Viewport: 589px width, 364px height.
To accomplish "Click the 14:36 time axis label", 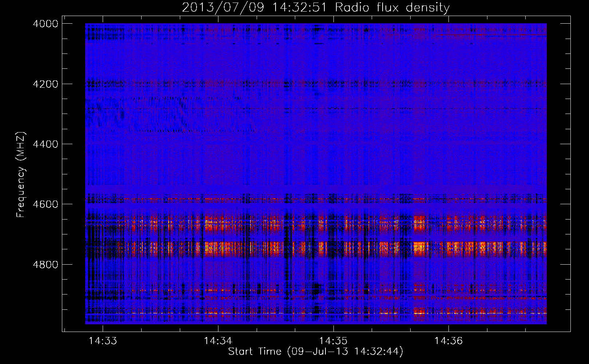I will click(x=448, y=341).
